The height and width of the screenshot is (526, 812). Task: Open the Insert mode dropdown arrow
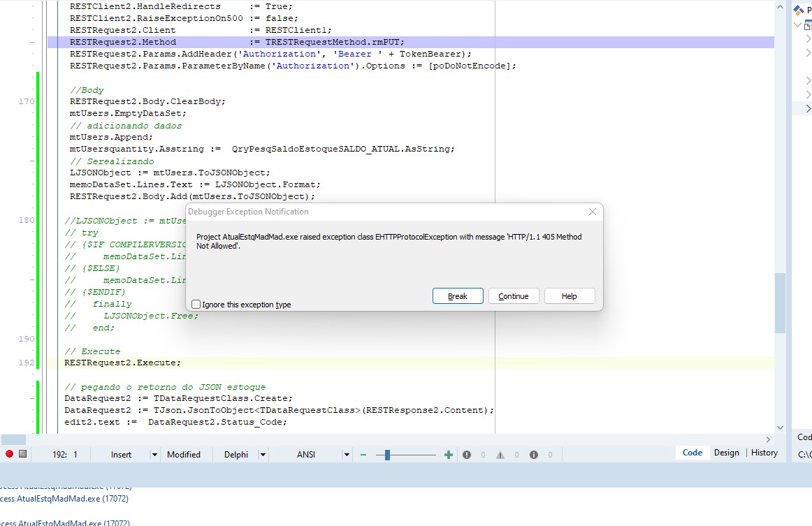click(x=154, y=455)
